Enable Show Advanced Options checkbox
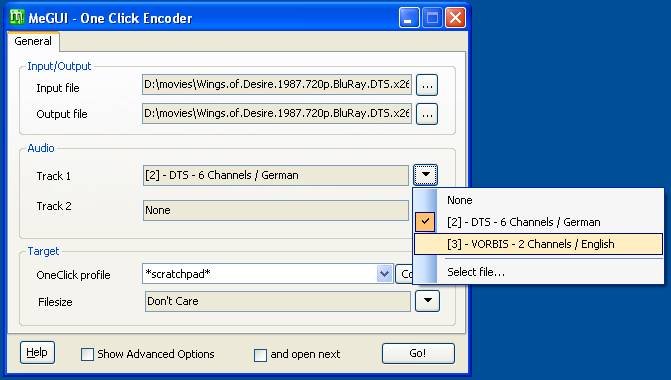 pyautogui.click(x=87, y=354)
